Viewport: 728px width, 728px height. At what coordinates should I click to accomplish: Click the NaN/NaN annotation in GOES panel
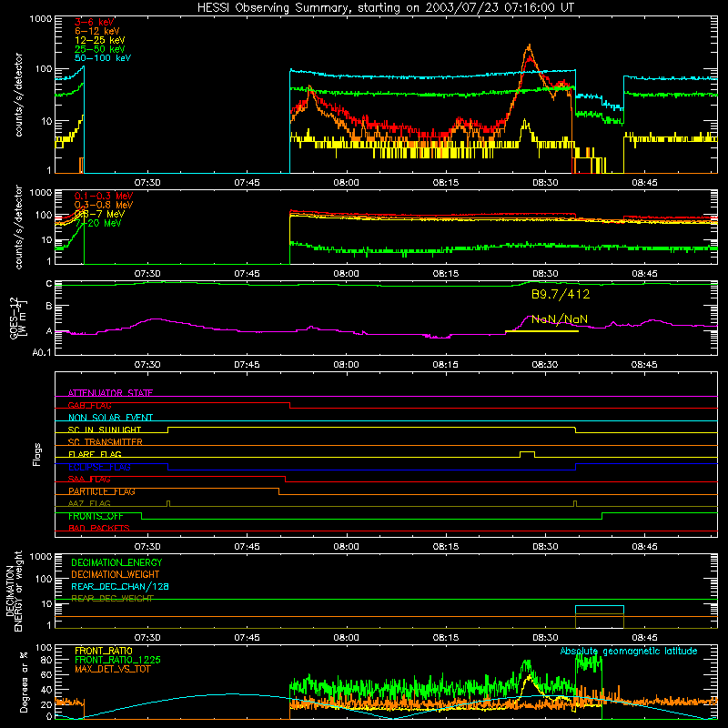click(560, 319)
